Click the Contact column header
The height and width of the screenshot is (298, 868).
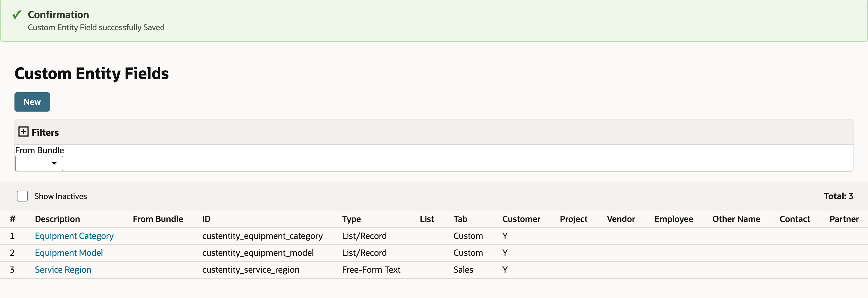(x=794, y=219)
